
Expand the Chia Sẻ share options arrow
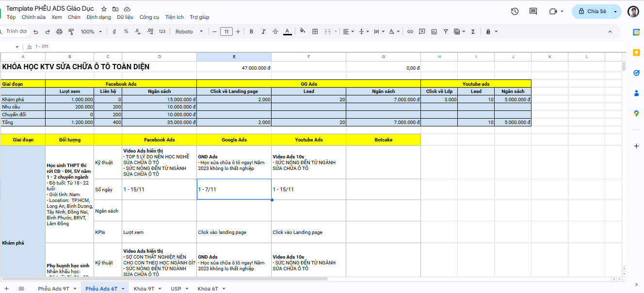[616, 11]
